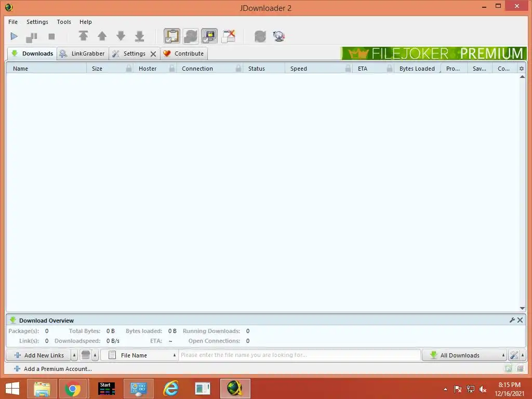Sort by Bytes Loaded column header

pos(417,69)
